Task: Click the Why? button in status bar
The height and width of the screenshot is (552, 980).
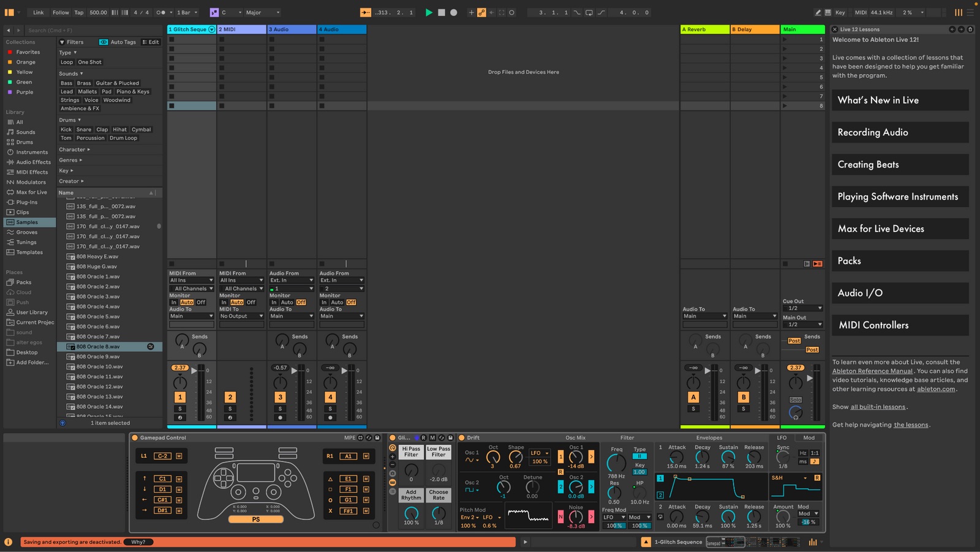Action: [138, 542]
